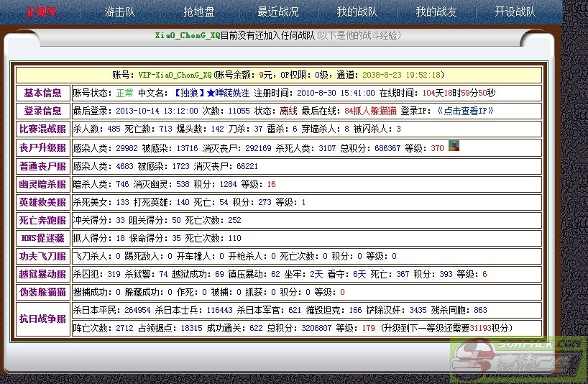Switch to the 游击队 tab

(119, 12)
